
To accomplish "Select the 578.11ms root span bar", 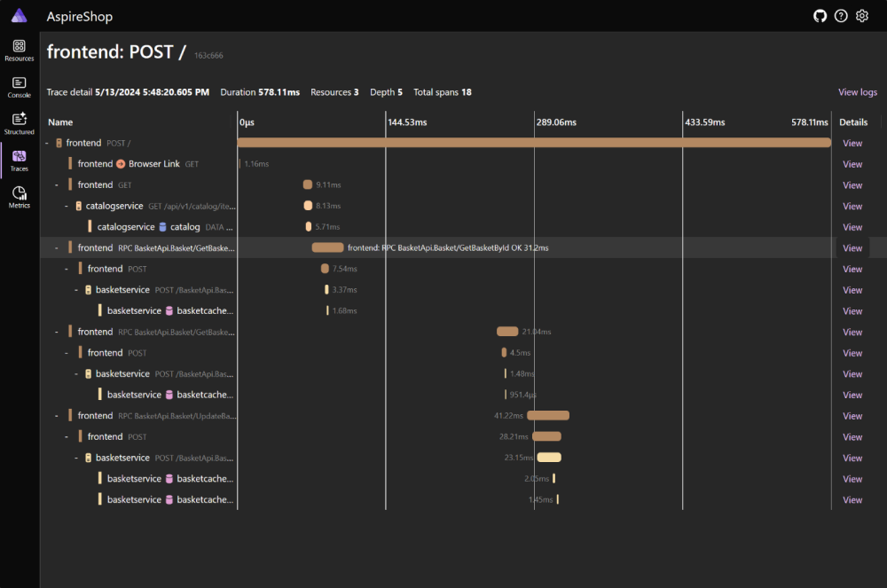I will pos(534,143).
